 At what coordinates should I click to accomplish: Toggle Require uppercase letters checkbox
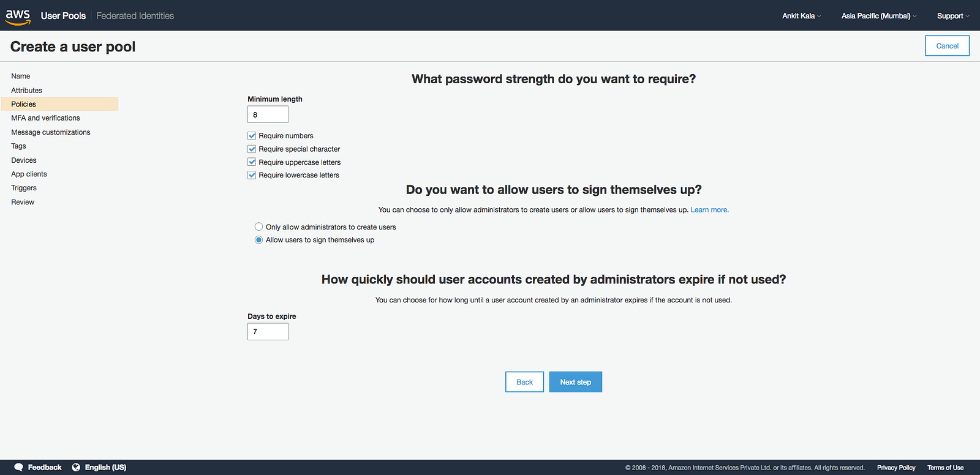[x=252, y=162]
